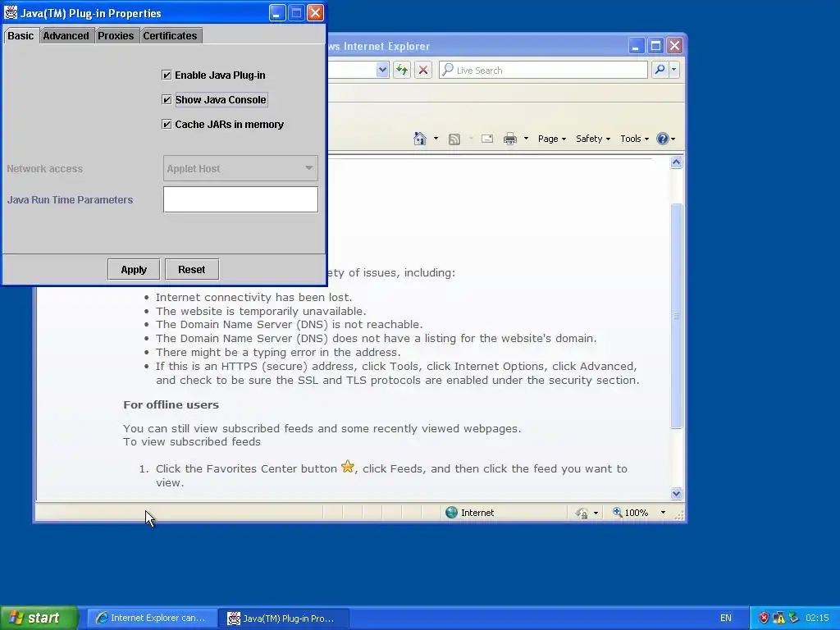Click the RSS Feeds icon
This screenshot has width=840, height=630.
pos(454,139)
